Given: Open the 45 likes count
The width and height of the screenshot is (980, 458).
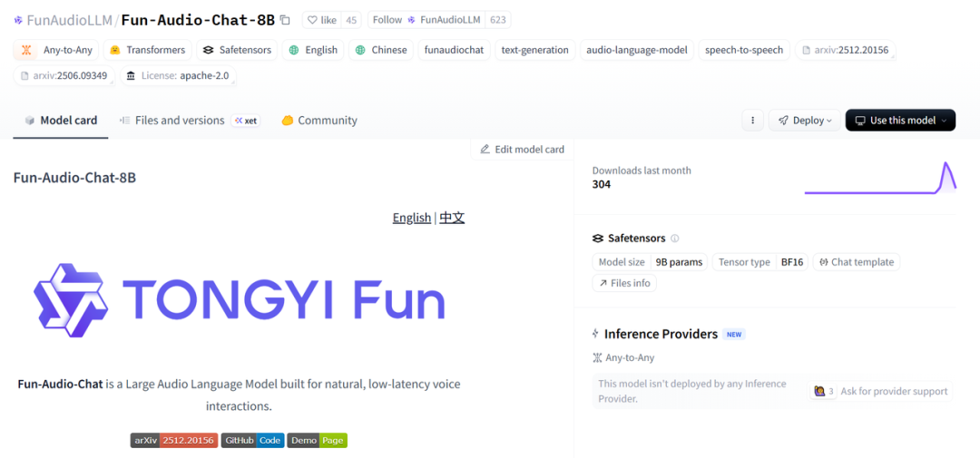Looking at the screenshot, I should click(x=351, y=20).
